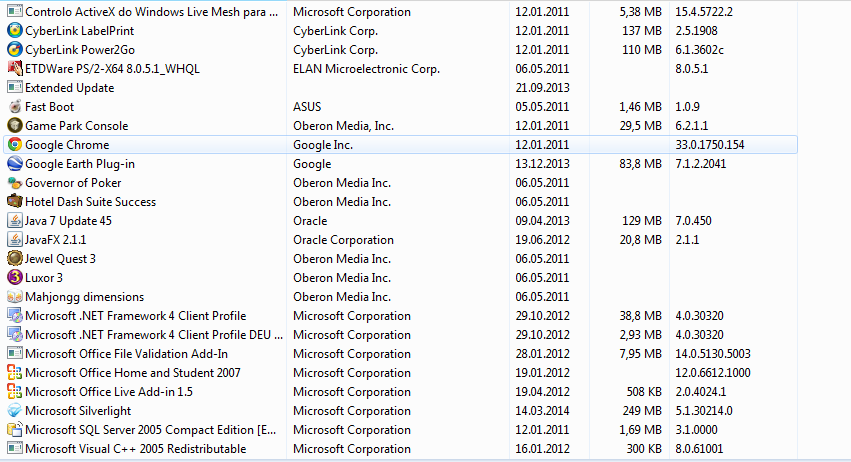
Task: Click the Microsoft Office Home and Student icon
Action: coord(14,373)
